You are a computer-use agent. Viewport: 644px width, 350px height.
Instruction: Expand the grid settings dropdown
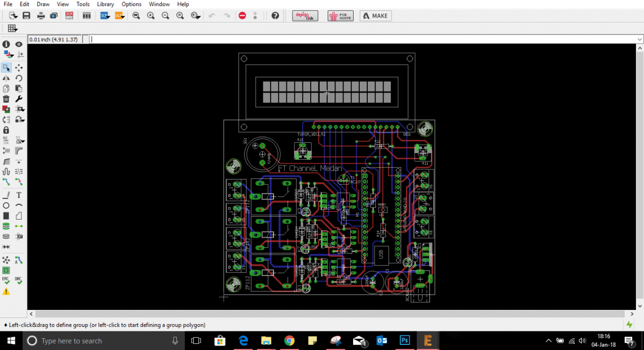[12, 28]
